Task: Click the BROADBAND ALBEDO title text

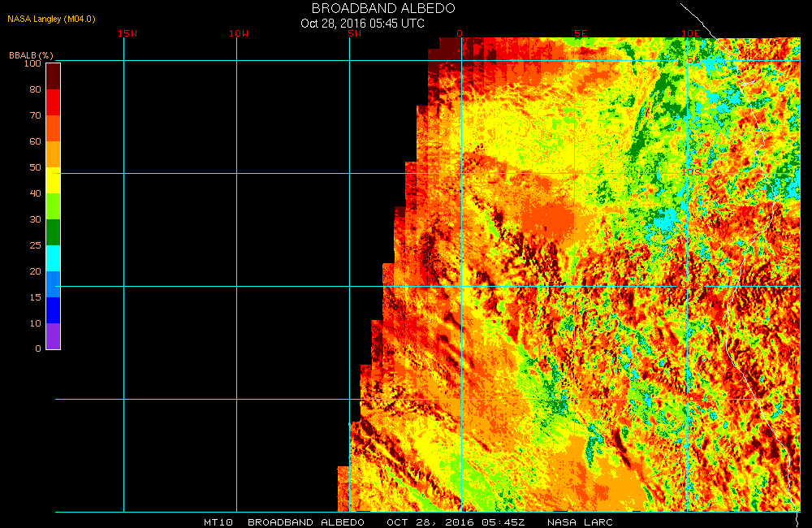Action: pyautogui.click(x=383, y=8)
